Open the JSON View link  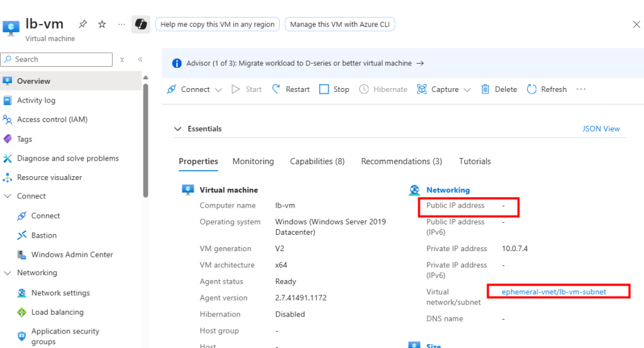pos(601,128)
